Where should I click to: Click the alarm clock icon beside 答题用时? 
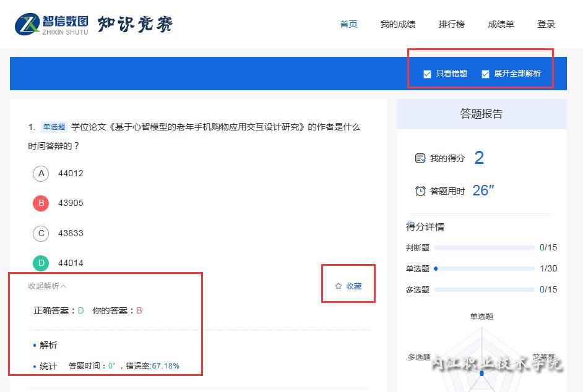tap(420, 191)
